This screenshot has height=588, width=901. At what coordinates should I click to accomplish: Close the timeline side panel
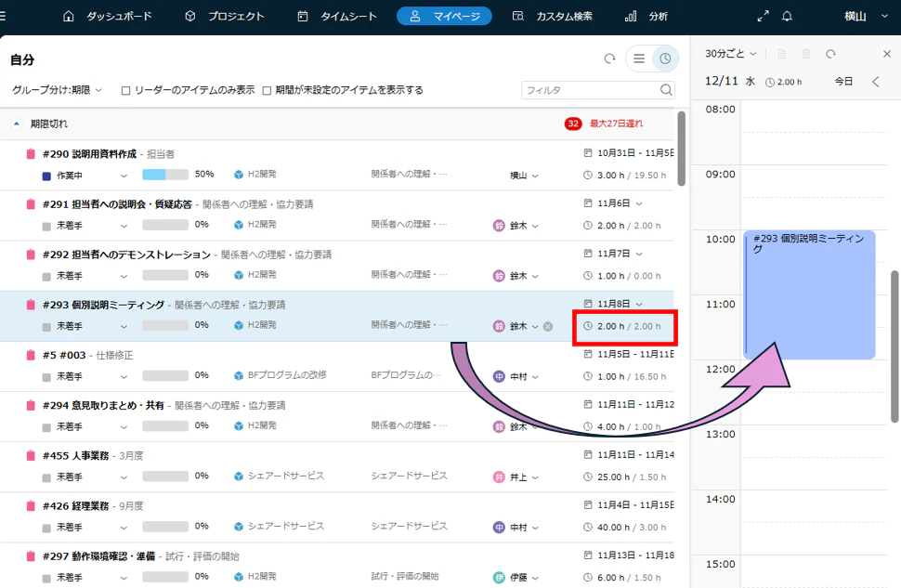tap(887, 54)
